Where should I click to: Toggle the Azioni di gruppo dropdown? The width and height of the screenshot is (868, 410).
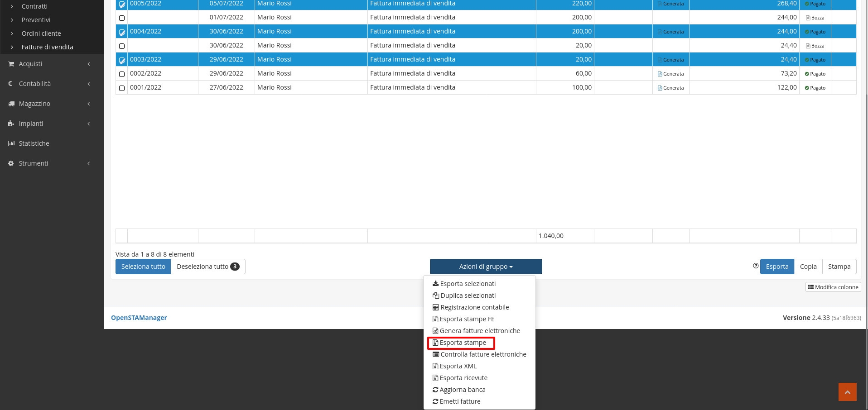(x=486, y=267)
